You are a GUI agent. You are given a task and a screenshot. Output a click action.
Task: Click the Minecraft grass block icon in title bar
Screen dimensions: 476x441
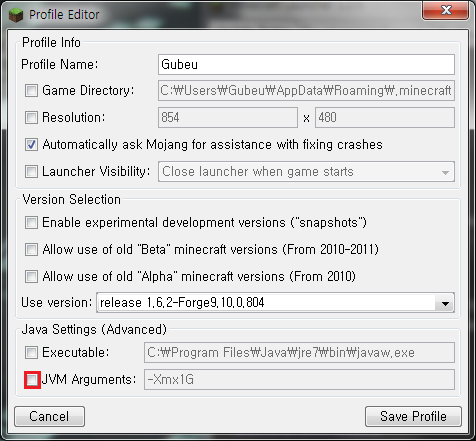[16, 15]
